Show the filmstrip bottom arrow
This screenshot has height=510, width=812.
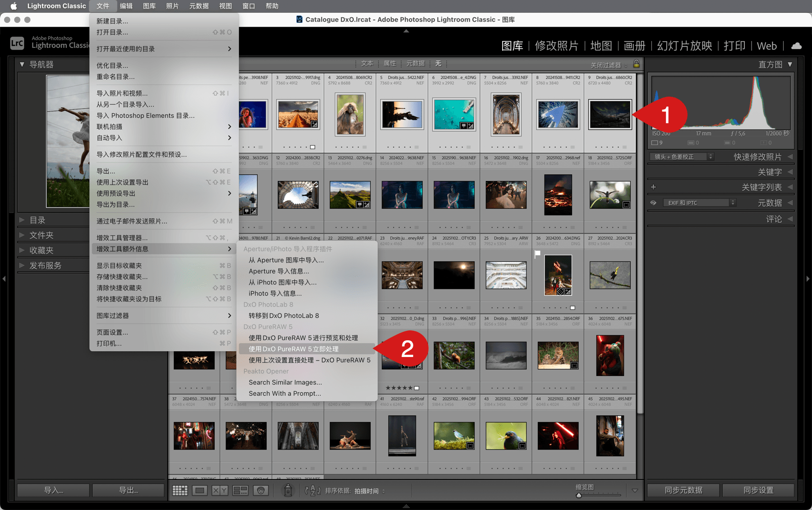[406, 506]
